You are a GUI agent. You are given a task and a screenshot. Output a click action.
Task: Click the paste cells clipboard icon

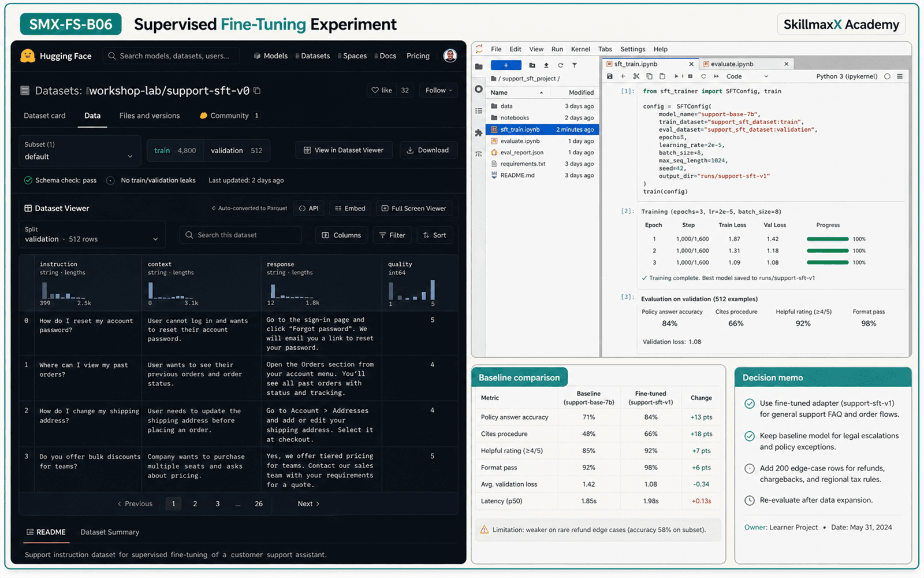[x=662, y=76]
